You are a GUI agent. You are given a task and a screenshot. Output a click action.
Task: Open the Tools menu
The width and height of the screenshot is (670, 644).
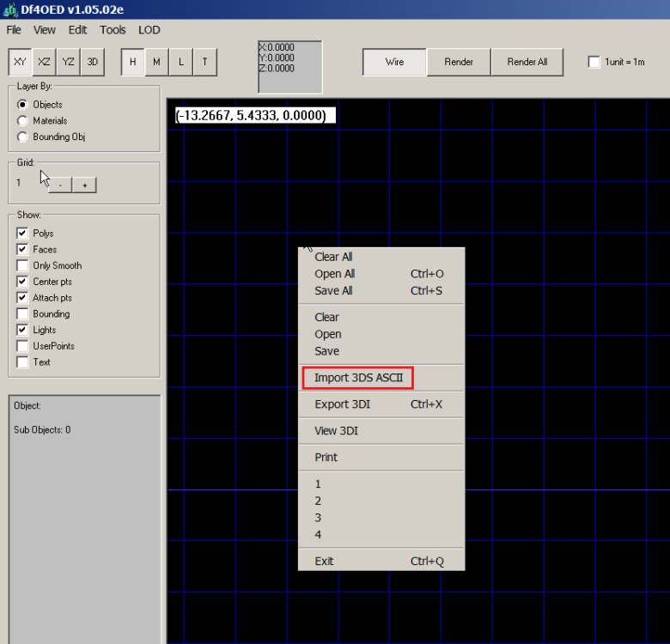pyautogui.click(x=113, y=30)
